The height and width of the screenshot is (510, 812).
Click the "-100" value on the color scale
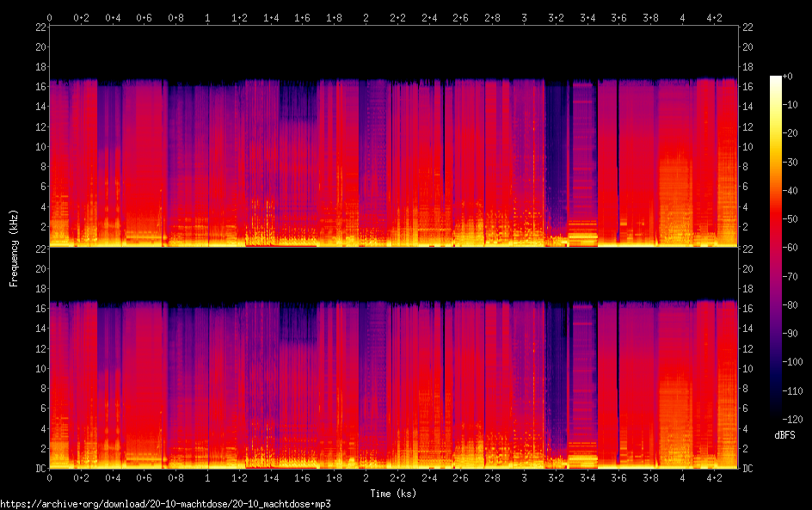point(793,362)
